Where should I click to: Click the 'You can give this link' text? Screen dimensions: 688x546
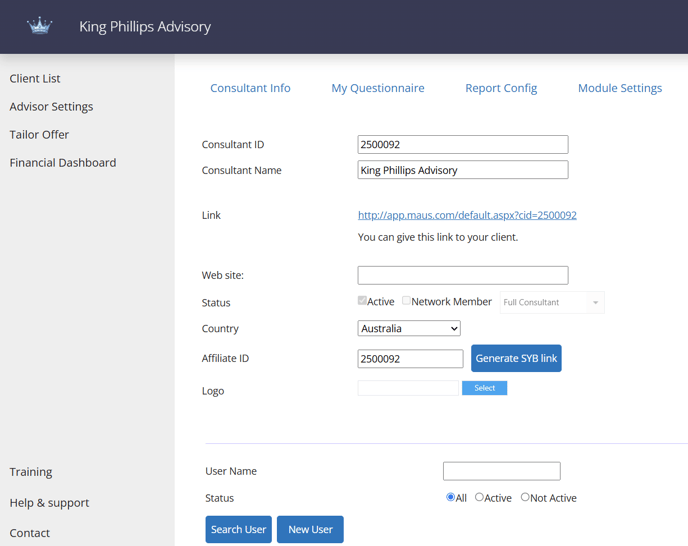click(438, 237)
